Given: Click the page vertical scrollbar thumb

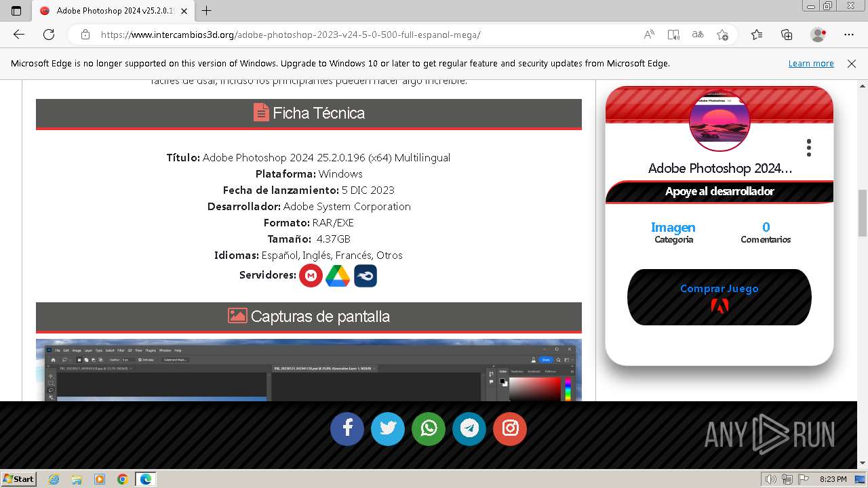Looking at the screenshot, I should tap(863, 213).
